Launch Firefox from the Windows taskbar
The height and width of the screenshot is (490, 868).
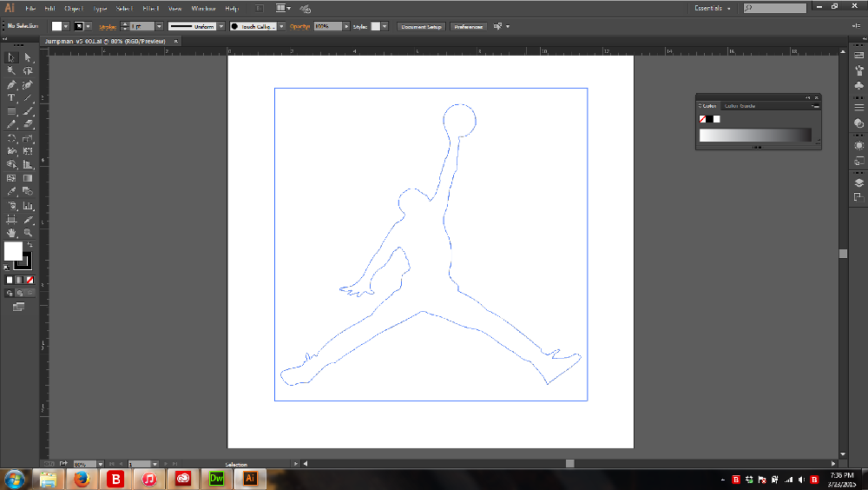click(x=82, y=479)
